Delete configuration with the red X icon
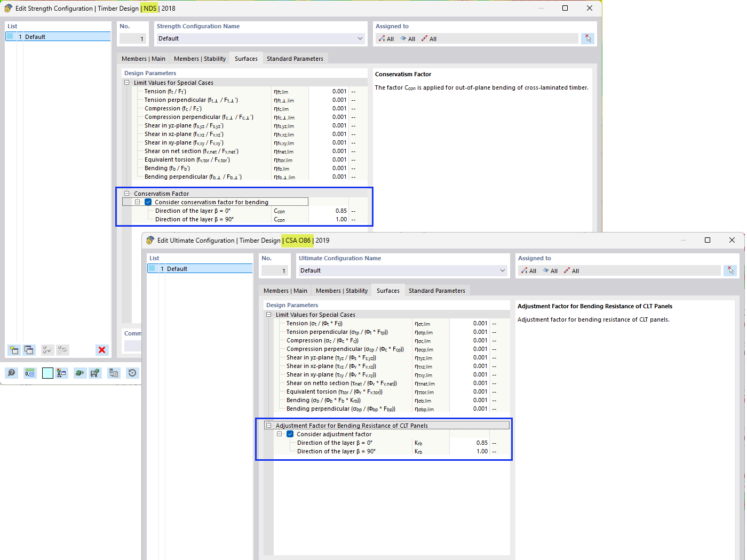The width and height of the screenshot is (747, 560). pos(102,350)
